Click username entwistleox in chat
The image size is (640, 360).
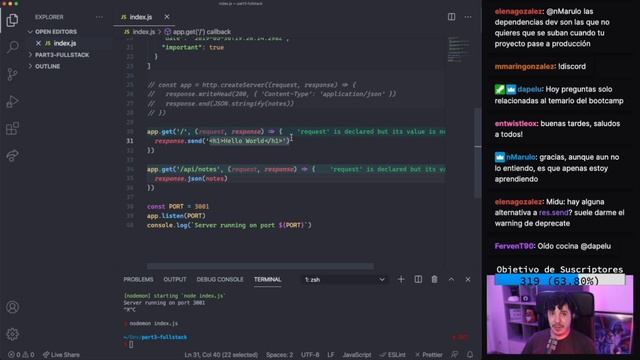click(516, 124)
